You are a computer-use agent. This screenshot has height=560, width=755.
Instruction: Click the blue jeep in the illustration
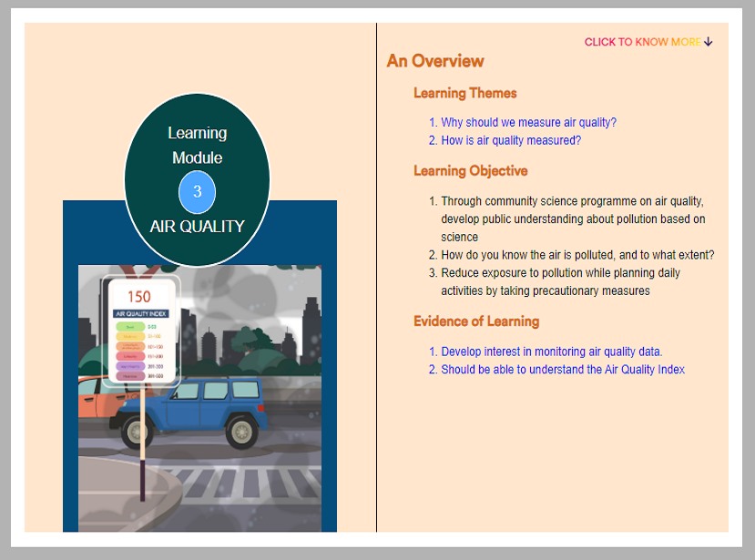pos(190,412)
